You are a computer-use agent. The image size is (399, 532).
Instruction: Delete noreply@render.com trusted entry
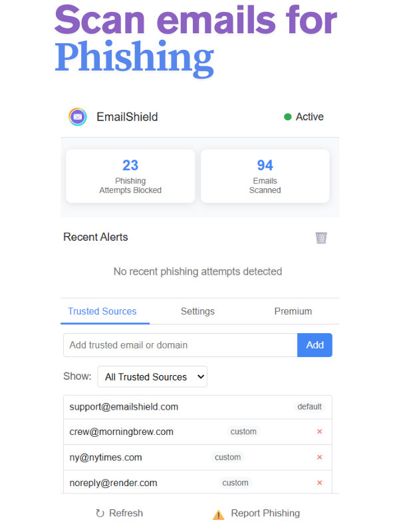(x=319, y=483)
